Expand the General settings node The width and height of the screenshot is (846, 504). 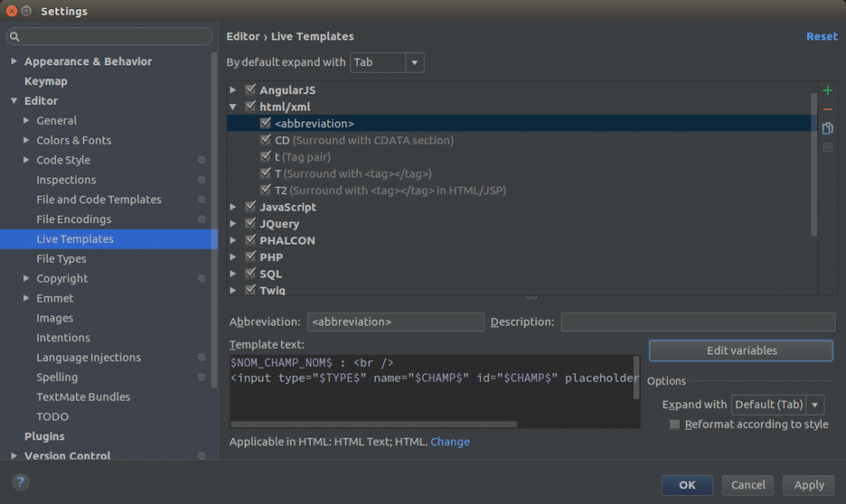(26, 121)
